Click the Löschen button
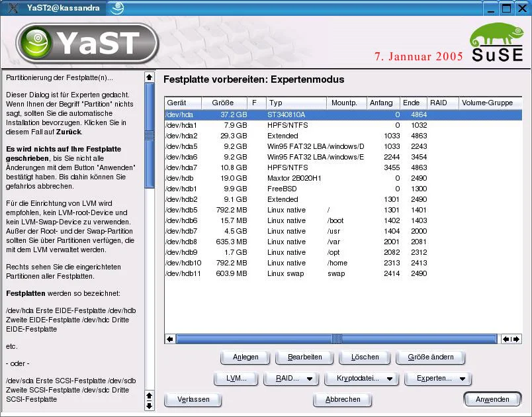The height and width of the screenshot is (417, 532). point(365,357)
